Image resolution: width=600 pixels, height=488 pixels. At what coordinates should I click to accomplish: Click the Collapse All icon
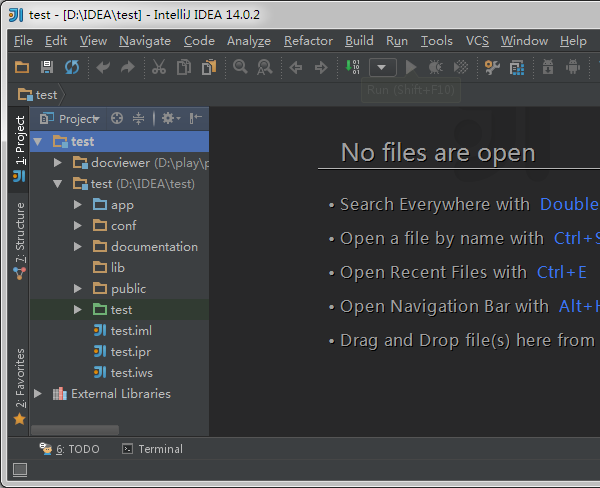(x=138, y=119)
